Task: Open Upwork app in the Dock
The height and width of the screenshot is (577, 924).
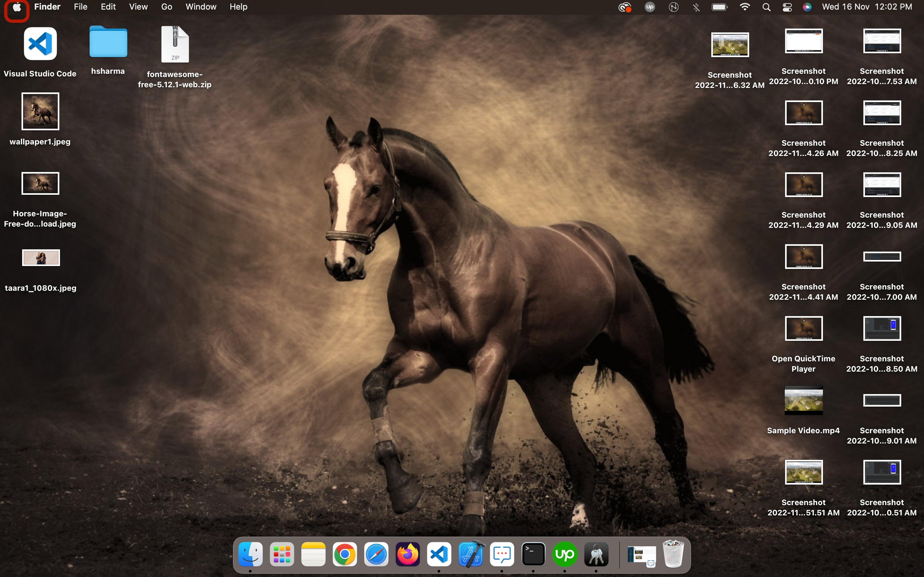Action: pos(565,554)
